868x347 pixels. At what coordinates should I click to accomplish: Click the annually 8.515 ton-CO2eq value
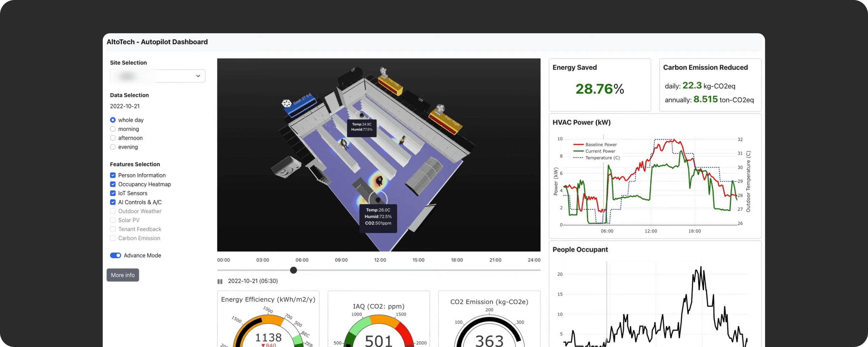(709, 99)
